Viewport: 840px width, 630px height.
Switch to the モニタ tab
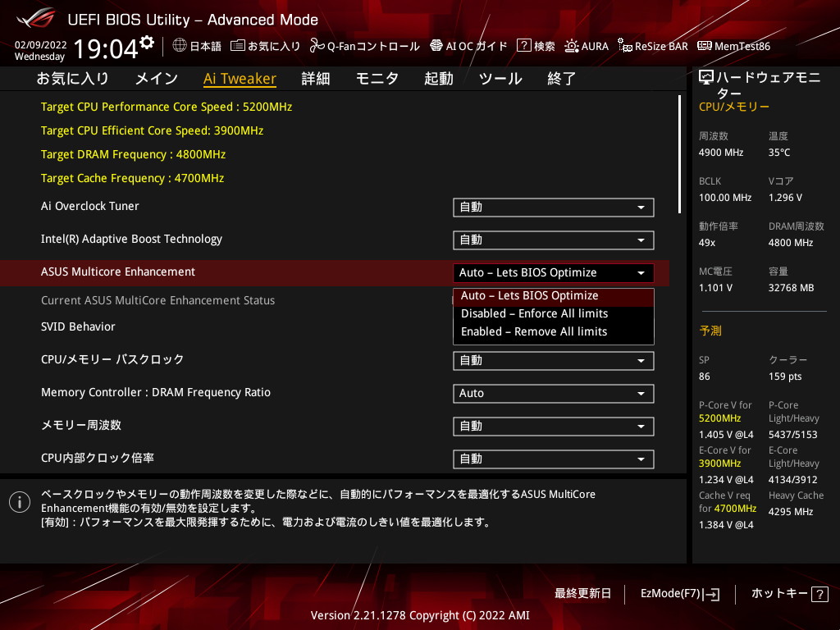pyautogui.click(x=377, y=79)
